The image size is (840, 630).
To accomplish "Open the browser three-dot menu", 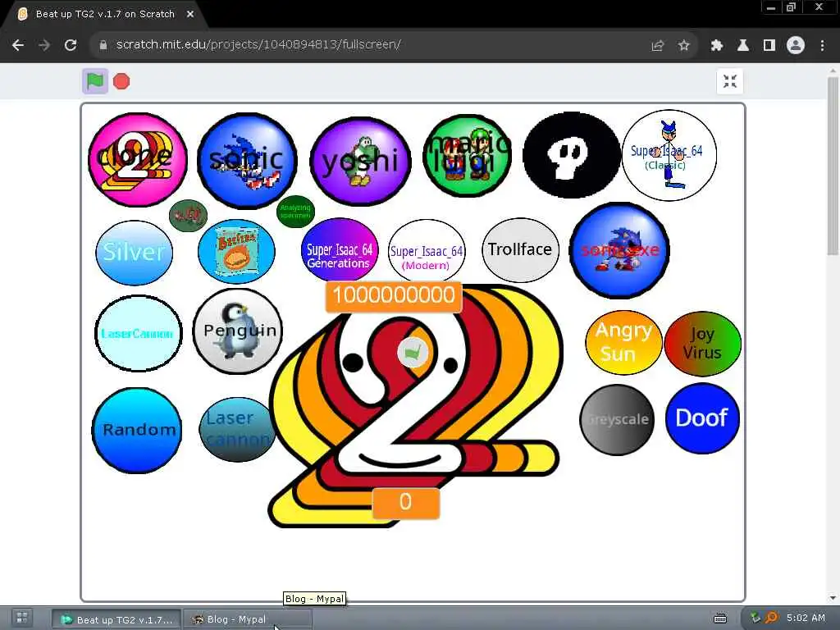I will (x=822, y=46).
